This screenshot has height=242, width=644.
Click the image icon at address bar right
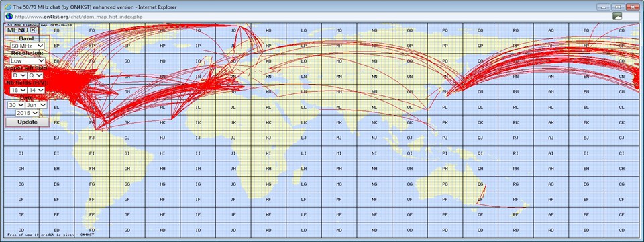[617, 16]
